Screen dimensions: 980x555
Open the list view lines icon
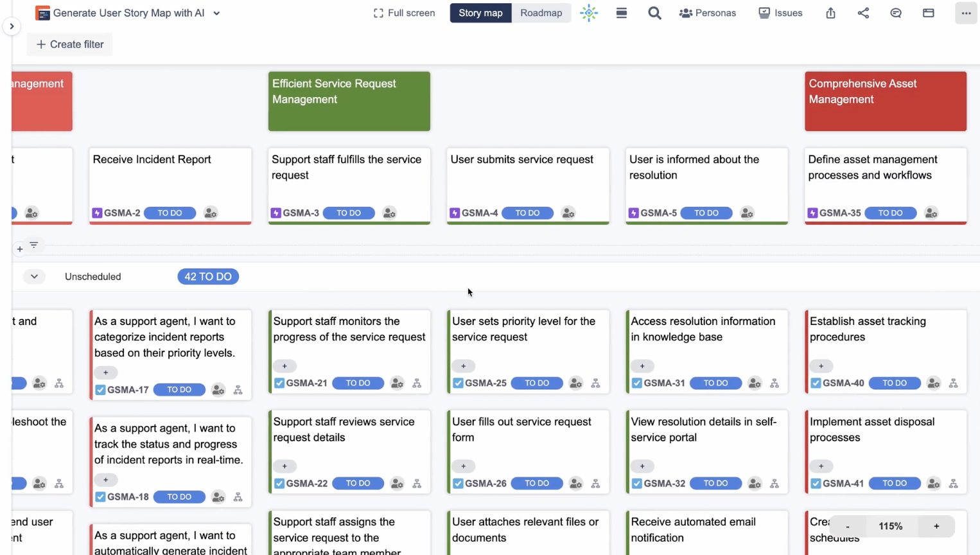click(621, 13)
